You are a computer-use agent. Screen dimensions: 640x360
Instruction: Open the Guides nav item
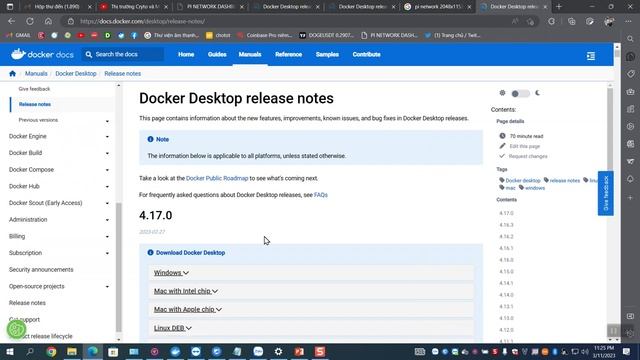point(217,54)
